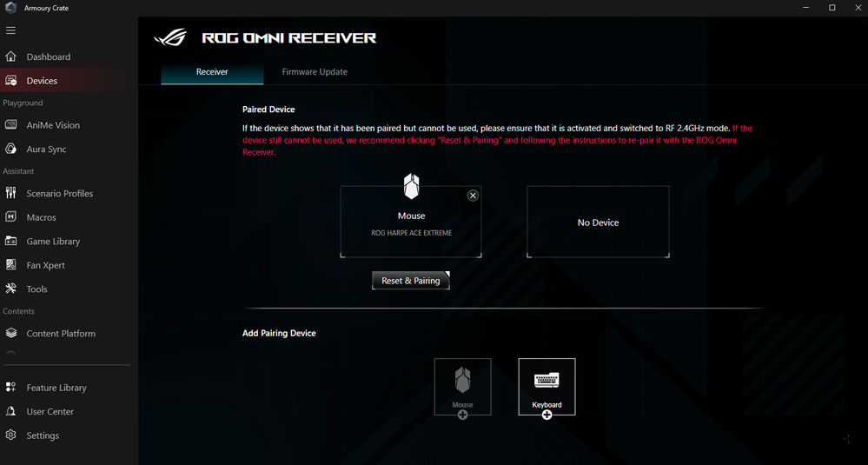
Task: Click the Dashboard home icon
Action: [10, 56]
